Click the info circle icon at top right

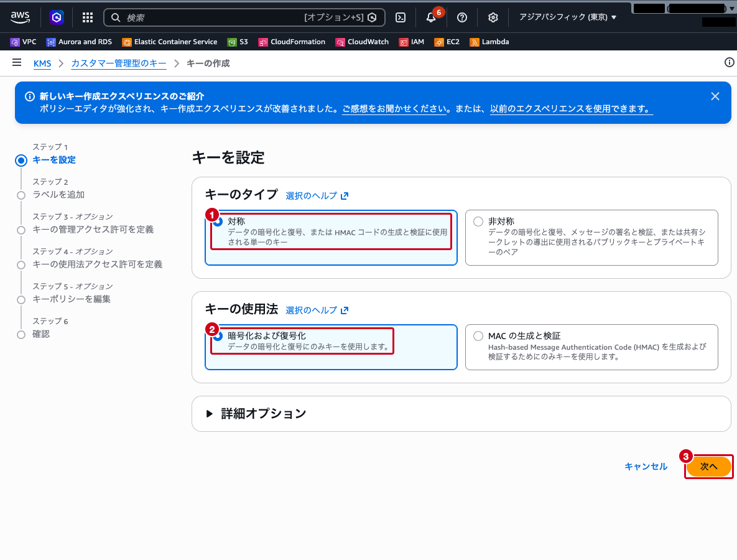pos(729,63)
